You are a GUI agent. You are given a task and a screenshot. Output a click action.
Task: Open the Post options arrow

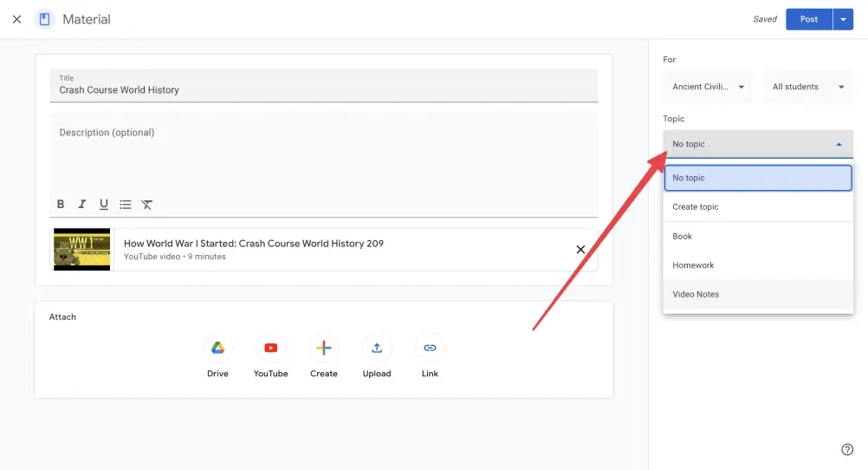click(x=843, y=19)
